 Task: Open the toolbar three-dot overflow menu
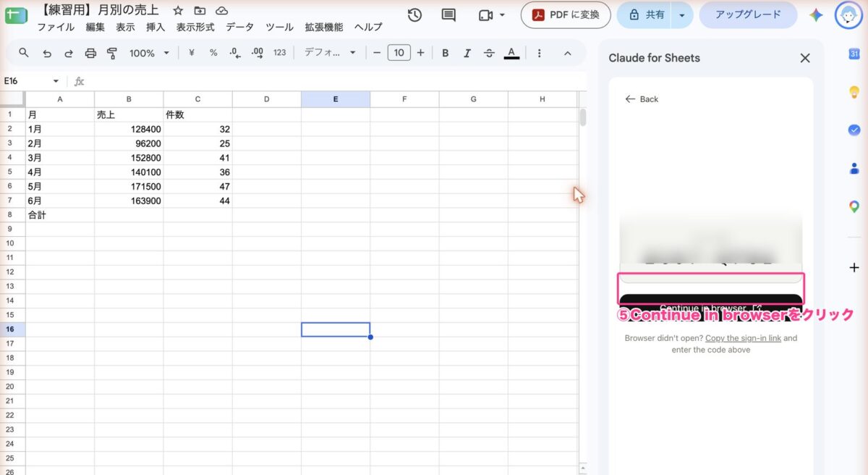click(x=540, y=53)
